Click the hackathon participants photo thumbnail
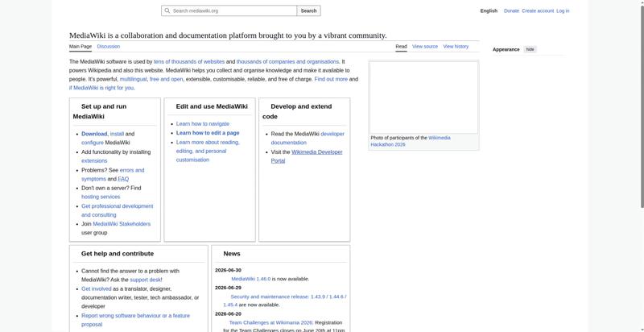 click(424, 98)
